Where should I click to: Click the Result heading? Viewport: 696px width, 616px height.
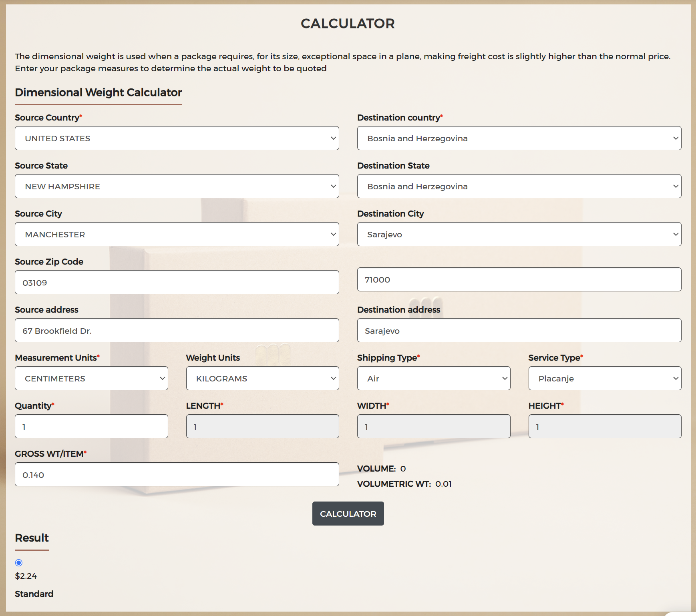point(32,538)
